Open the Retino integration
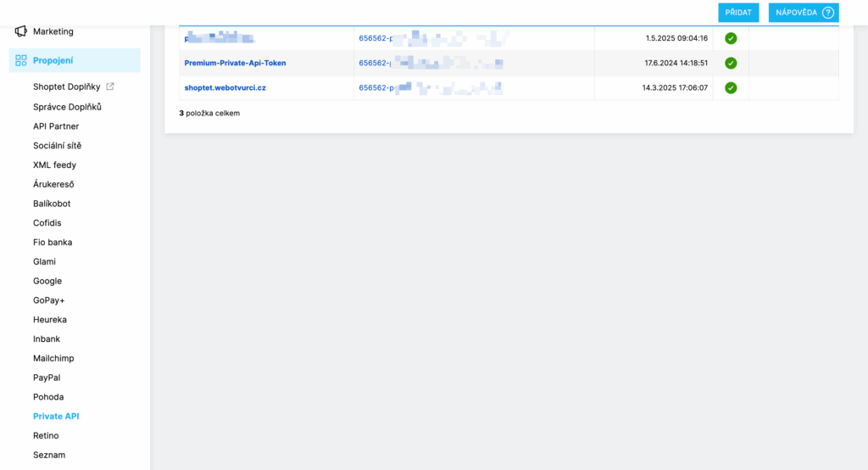 [46, 435]
